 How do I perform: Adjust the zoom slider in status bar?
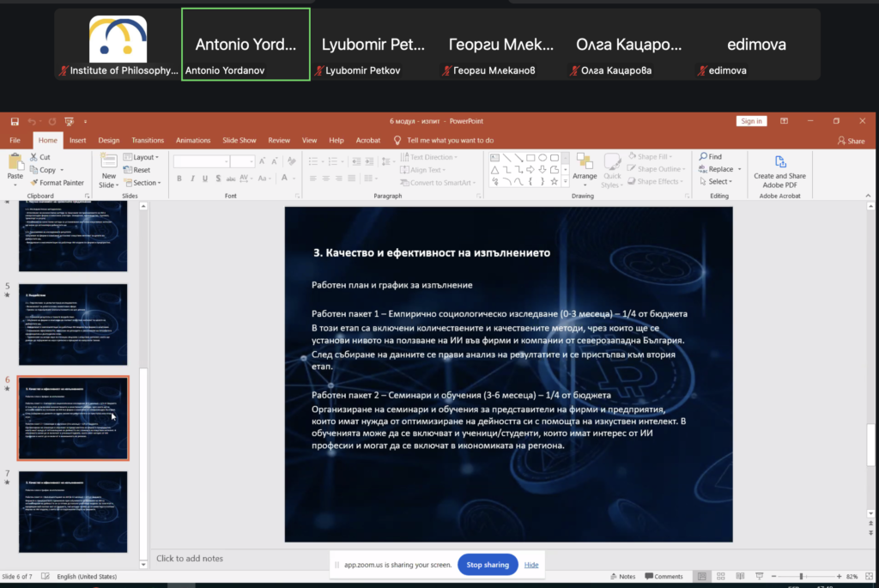(802, 576)
